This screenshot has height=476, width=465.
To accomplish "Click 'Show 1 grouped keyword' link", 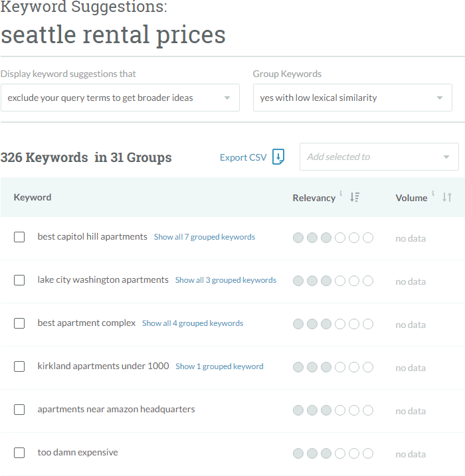I will [x=219, y=366].
